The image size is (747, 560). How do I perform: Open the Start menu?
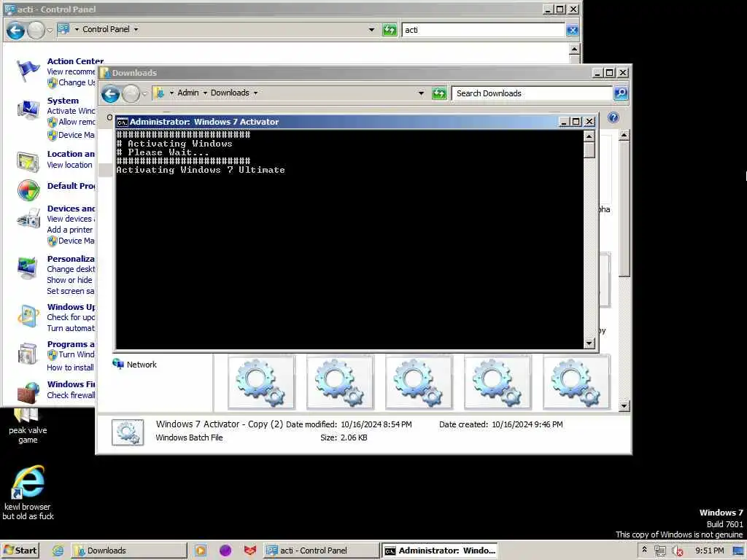coord(20,551)
